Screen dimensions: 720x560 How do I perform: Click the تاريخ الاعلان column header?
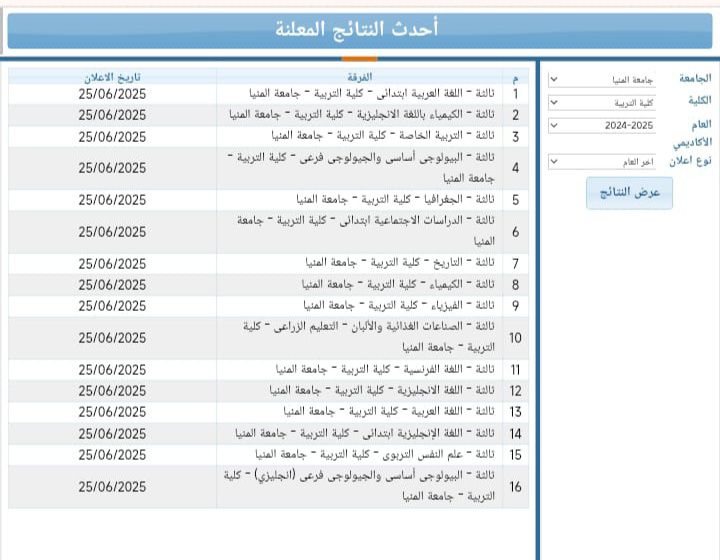click(x=112, y=77)
